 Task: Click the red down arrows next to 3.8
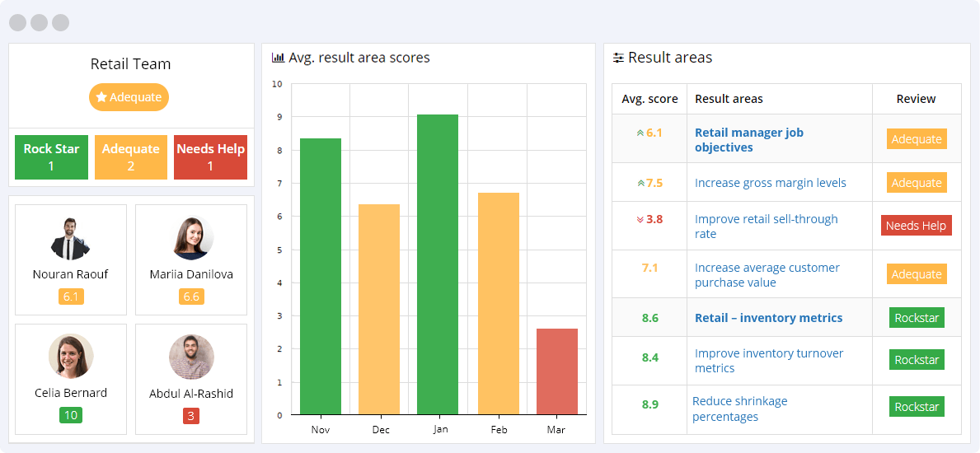640,219
